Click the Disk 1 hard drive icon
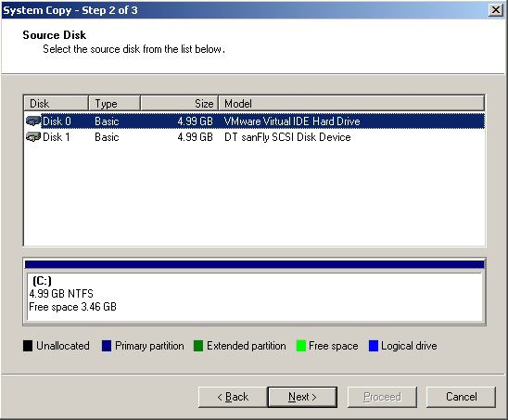 point(33,137)
